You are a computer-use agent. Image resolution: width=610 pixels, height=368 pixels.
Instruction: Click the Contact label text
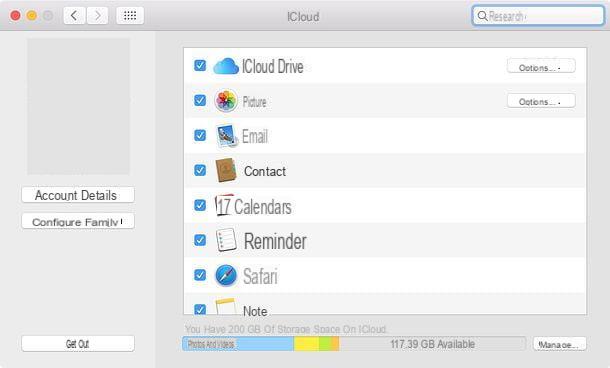point(265,171)
